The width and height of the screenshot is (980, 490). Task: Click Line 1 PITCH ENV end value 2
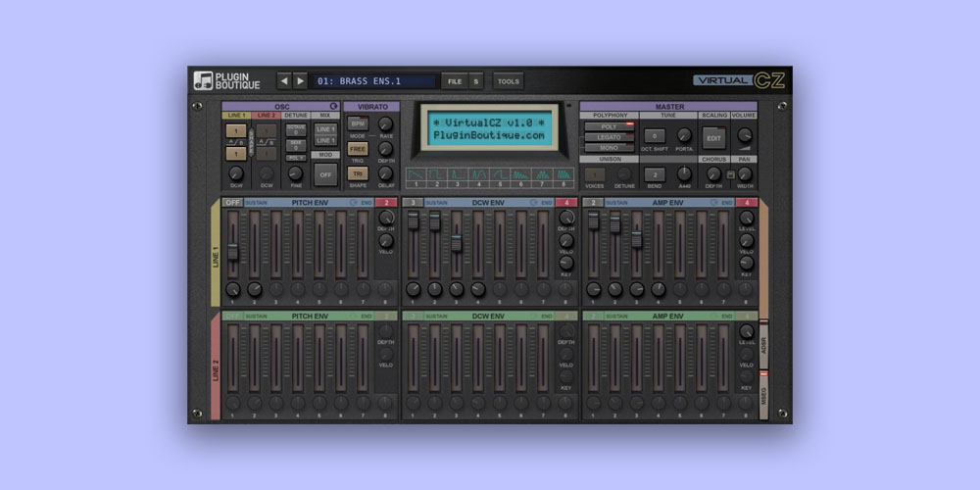pos(386,203)
